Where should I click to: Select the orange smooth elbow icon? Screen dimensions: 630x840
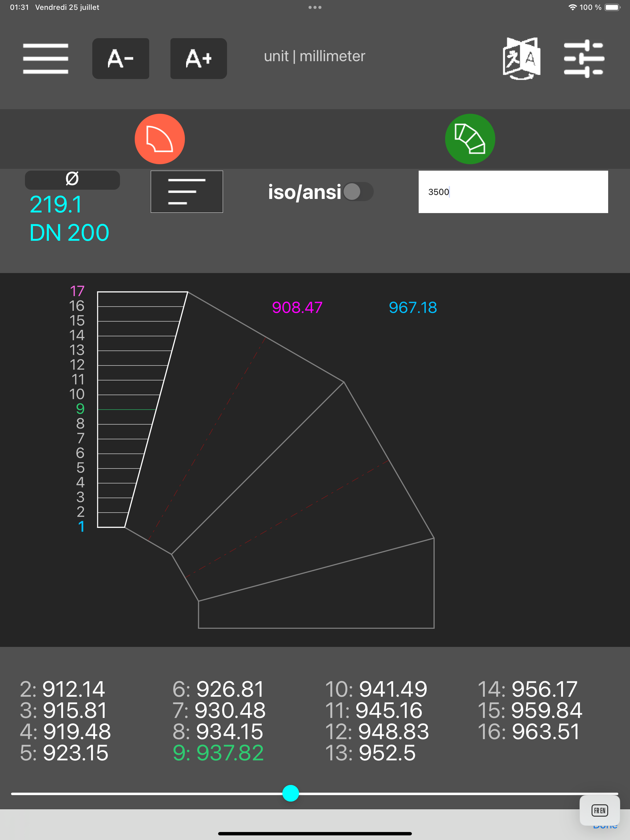pyautogui.click(x=160, y=139)
